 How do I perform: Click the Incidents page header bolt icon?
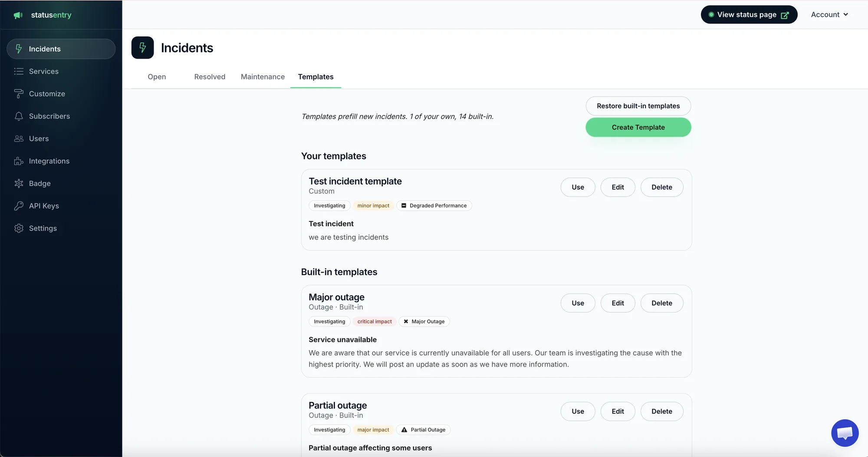(x=142, y=48)
